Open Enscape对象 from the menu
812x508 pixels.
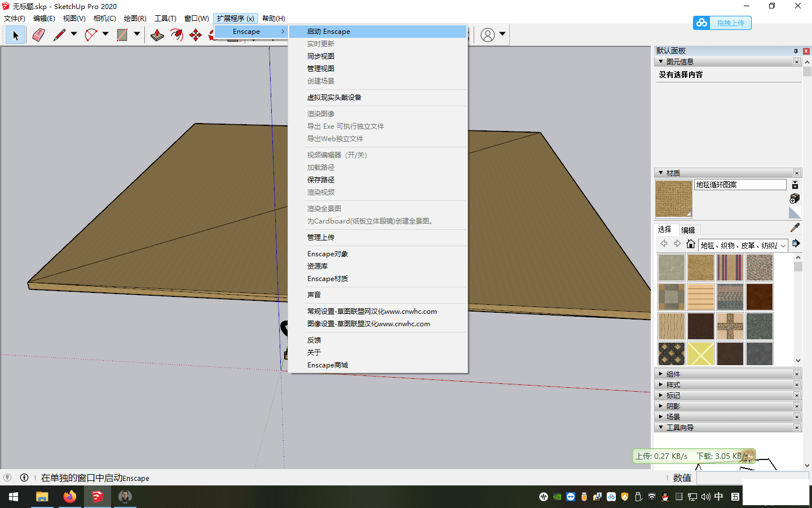point(378,254)
